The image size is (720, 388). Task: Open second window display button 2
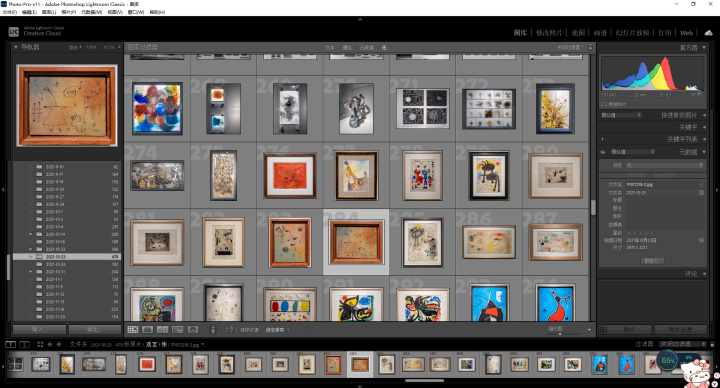25,344
